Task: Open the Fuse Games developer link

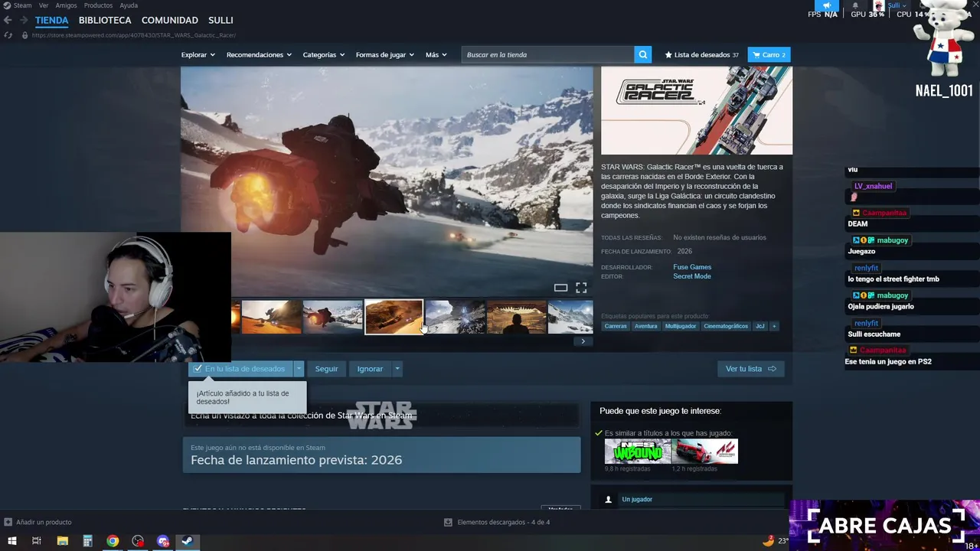Action: 692,267
